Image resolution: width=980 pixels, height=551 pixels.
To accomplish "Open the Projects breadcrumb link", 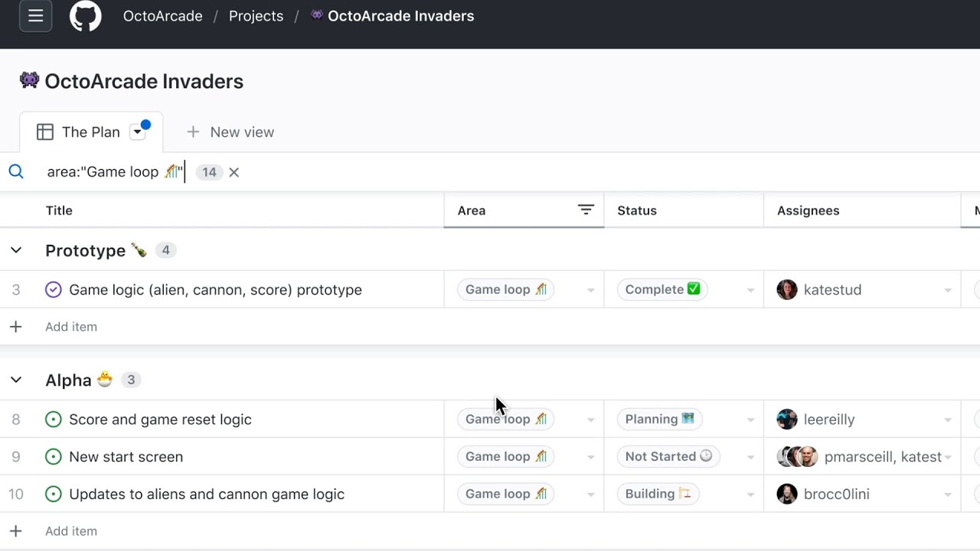I will [x=256, y=16].
